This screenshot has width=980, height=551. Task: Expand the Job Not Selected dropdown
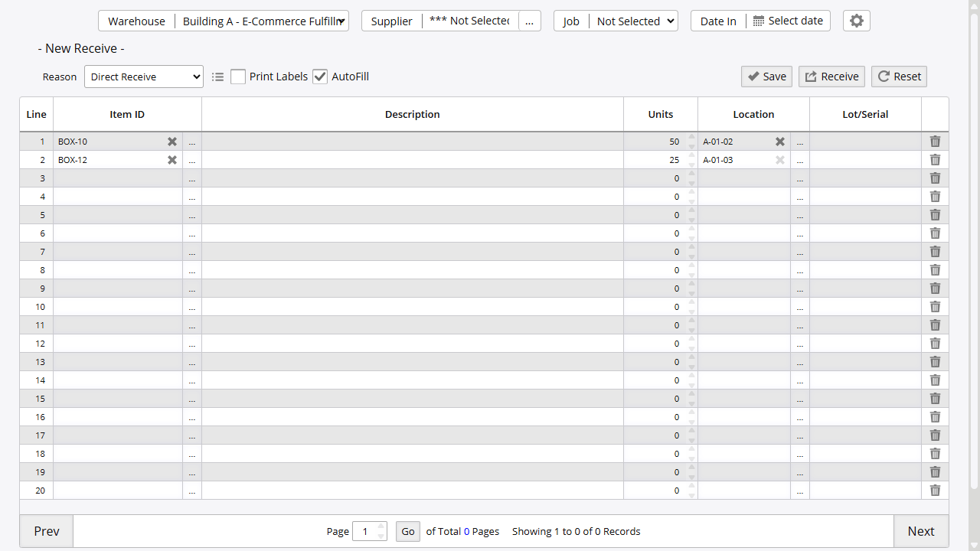pos(634,21)
